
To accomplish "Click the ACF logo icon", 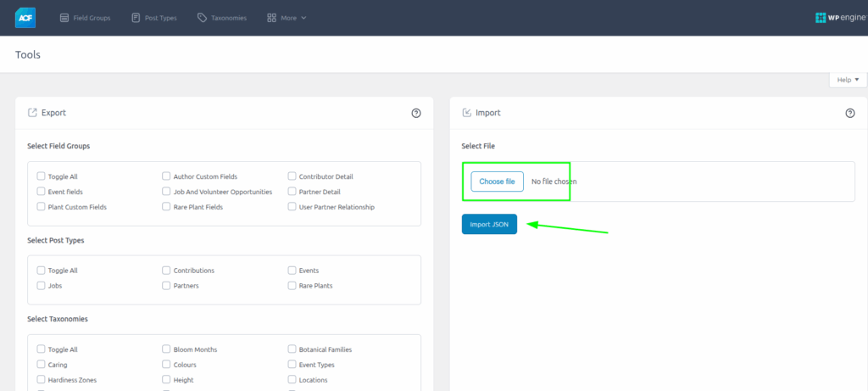I will [25, 17].
